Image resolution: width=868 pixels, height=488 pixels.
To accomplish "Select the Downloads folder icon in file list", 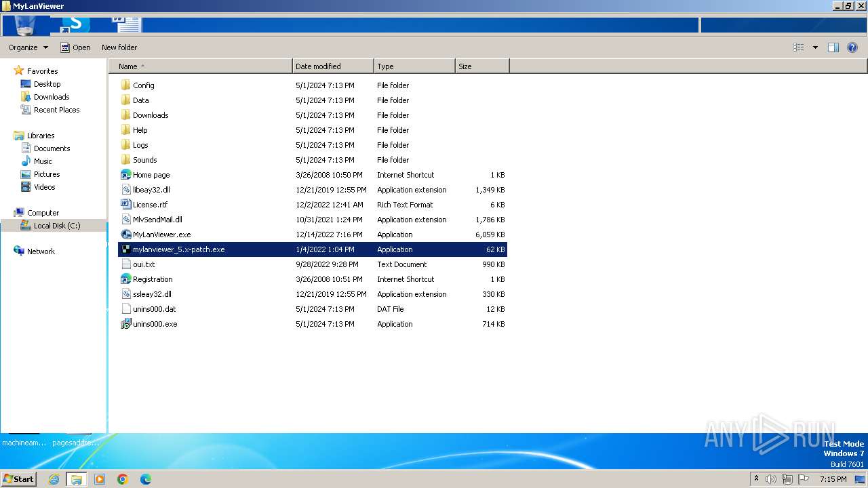I will pos(125,115).
